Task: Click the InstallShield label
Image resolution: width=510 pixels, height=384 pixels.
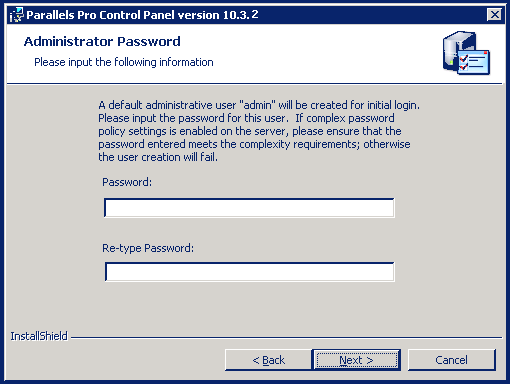Action: click(x=39, y=336)
